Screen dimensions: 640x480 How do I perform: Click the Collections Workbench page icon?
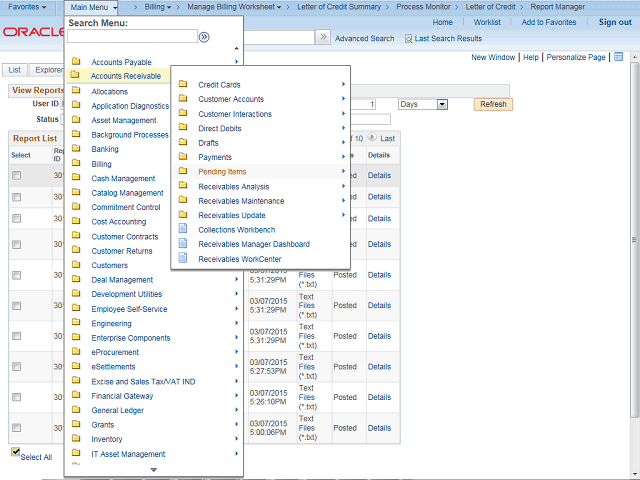coord(182,230)
